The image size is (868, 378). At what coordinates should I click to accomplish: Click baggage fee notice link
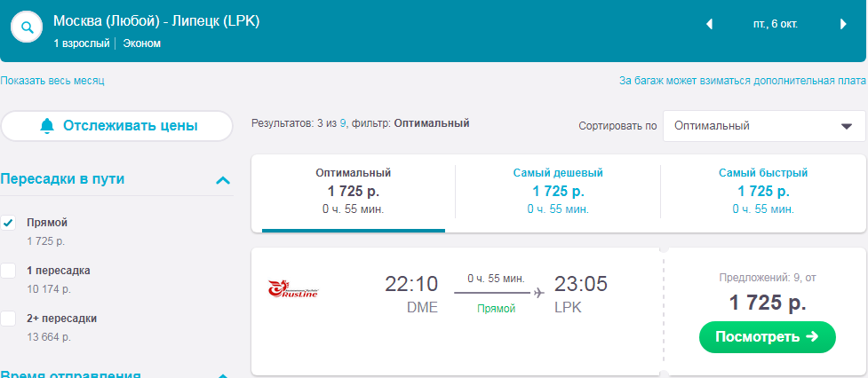743,81
